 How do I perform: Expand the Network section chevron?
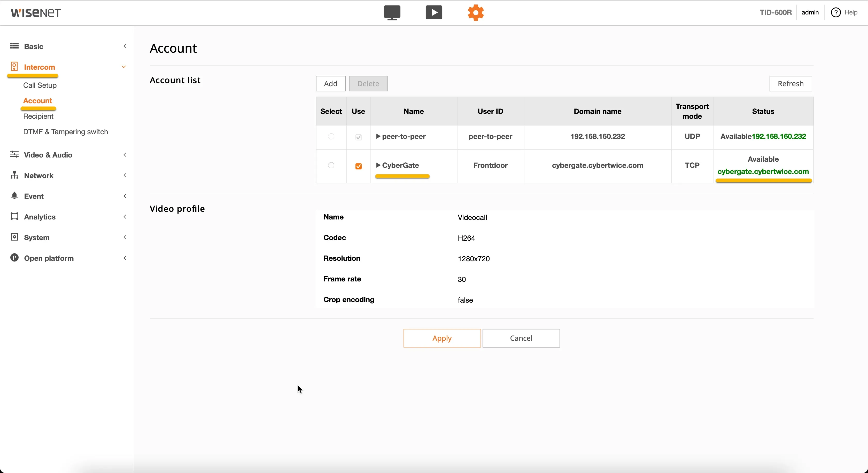click(125, 175)
